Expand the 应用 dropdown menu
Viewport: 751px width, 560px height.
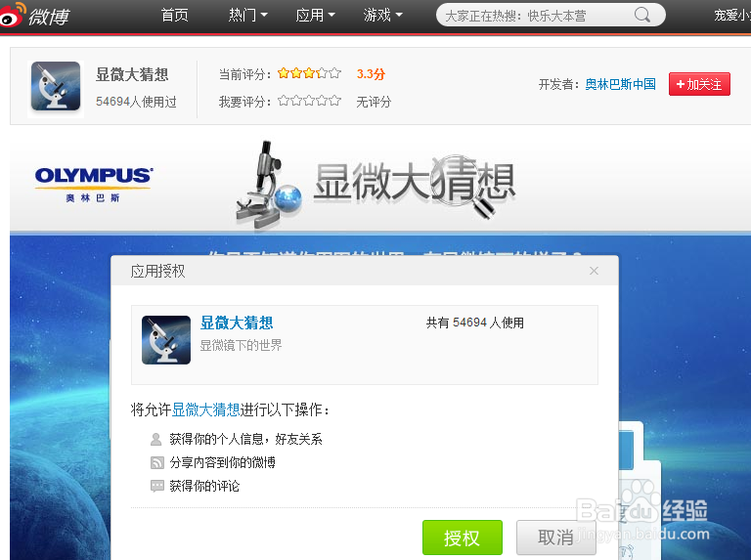coord(315,16)
